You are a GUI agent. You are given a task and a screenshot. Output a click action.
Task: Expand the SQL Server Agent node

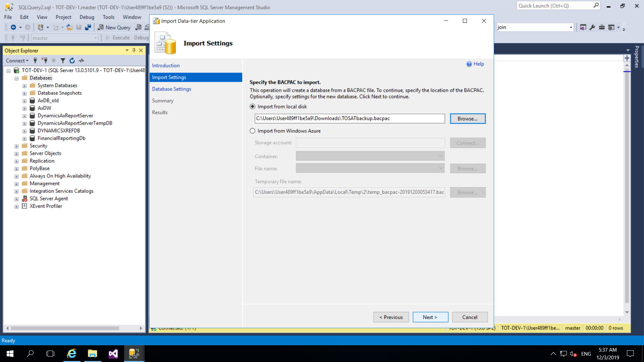coord(16,199)
